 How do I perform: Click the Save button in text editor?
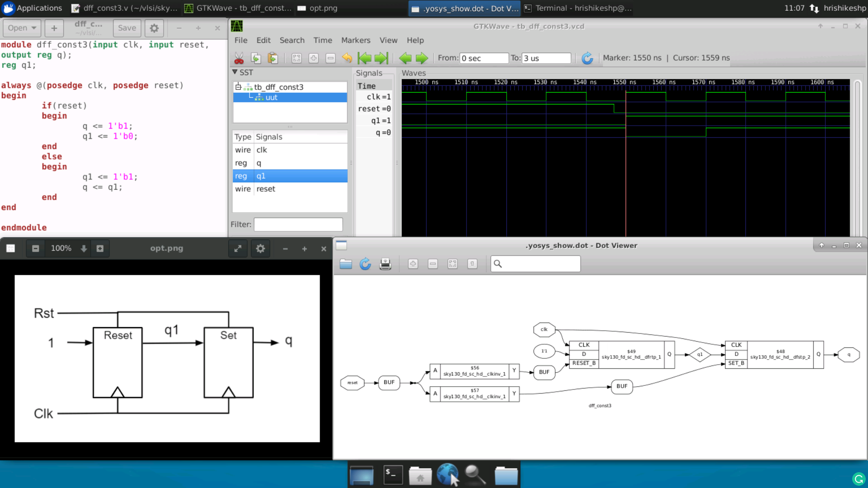(127, 28)
